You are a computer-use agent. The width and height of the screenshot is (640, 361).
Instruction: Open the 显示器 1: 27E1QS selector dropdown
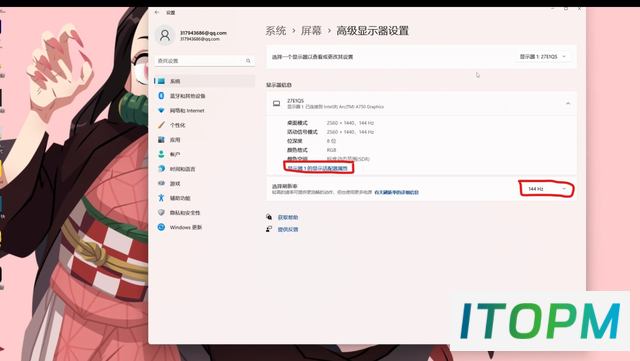pos(543,57)
